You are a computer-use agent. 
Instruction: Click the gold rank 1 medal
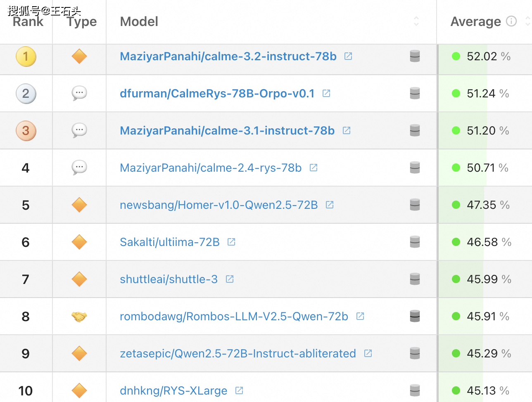pyautogui.click(x=26, y=57)
